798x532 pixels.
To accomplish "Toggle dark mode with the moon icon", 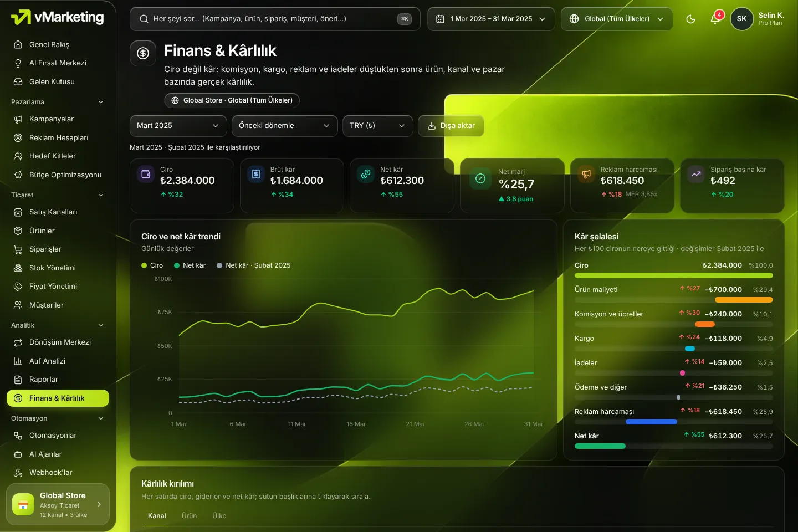I will (x=690, y=19).
